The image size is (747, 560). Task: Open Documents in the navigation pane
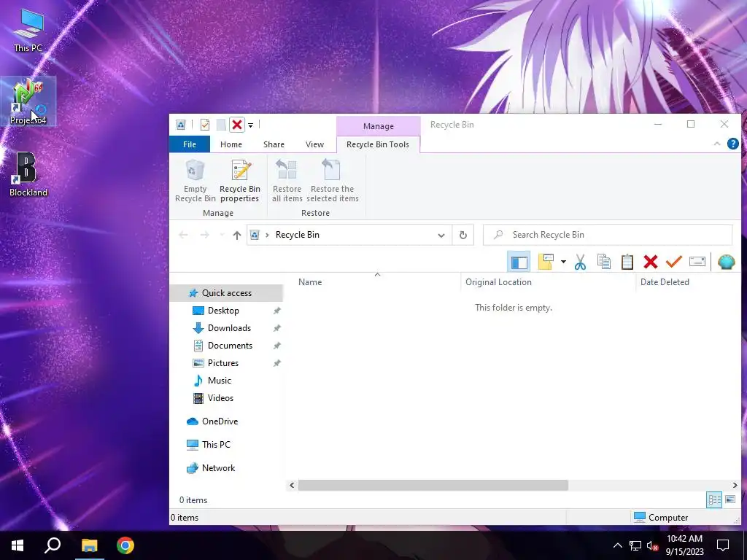pyautogui.click(x=230, y=346)
